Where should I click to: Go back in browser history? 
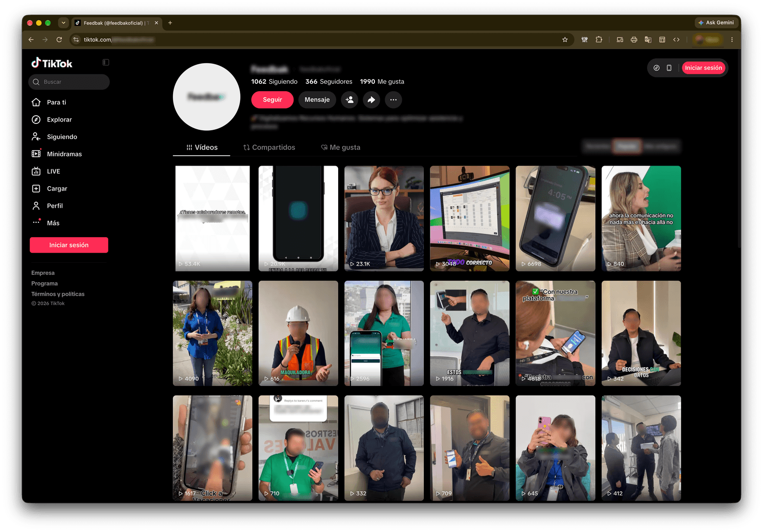click(x=31, y=40)
